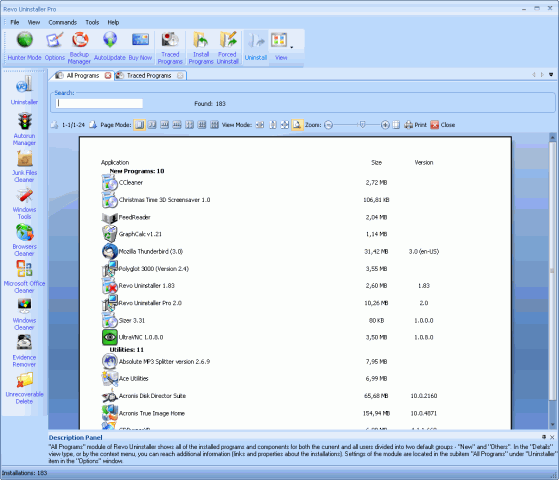Open the File menu
The width and height of the screenshot is (559, 480).
(x=15, y=22)
